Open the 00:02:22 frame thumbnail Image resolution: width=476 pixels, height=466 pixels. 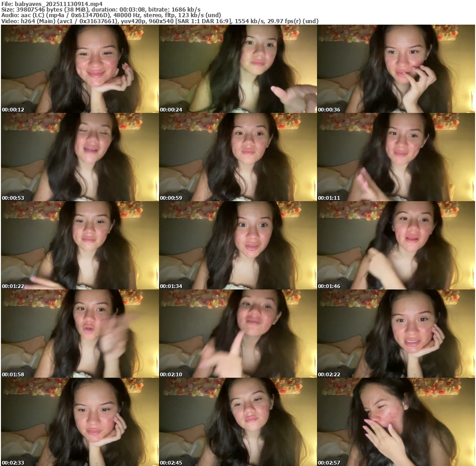tap(396, 334)
